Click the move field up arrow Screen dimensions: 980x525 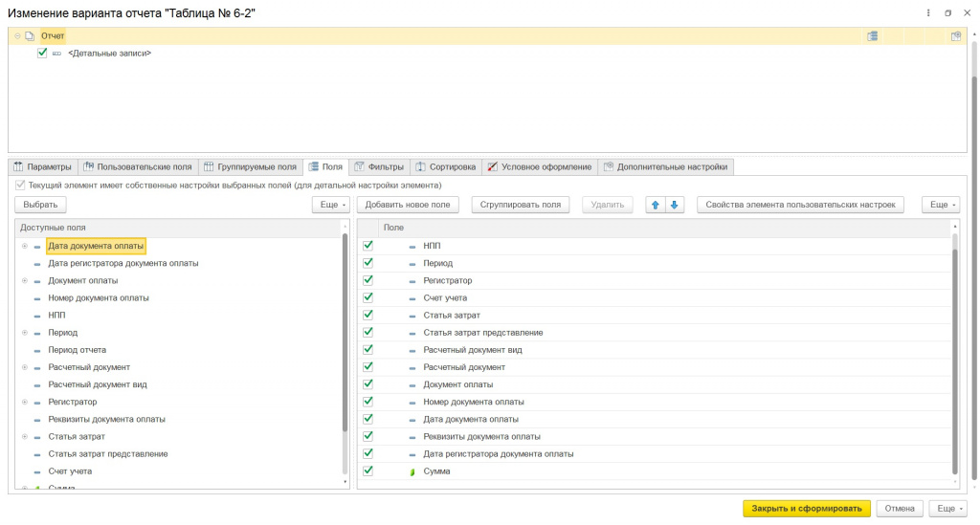pos(656,205)
